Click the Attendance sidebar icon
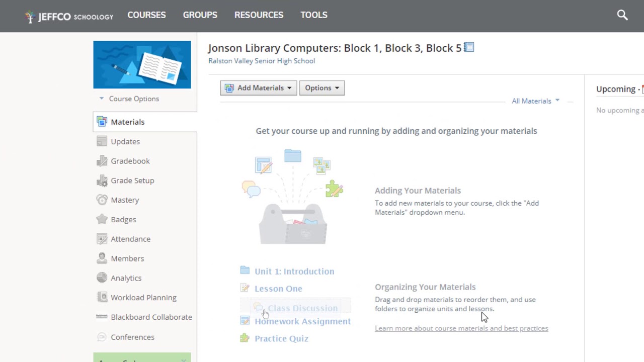Viewport: 644px width, 362px height. point(102,239)
